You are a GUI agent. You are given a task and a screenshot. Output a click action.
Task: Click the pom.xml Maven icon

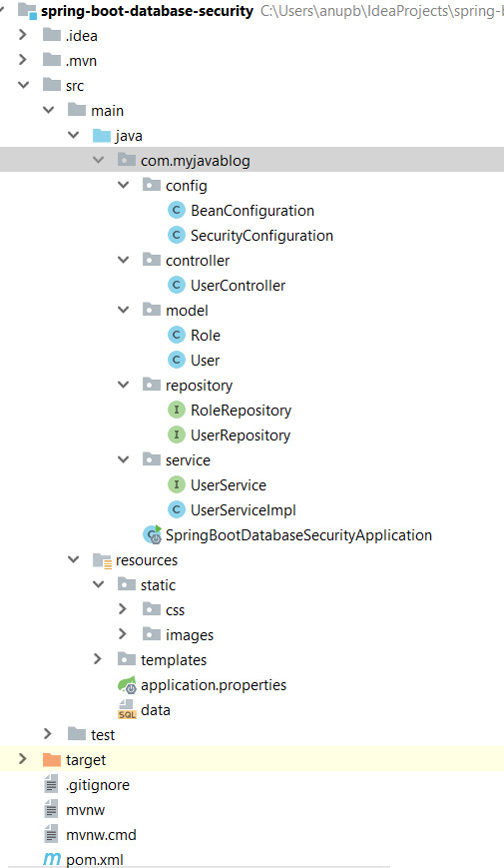pyautogui.click(x=52, y=859)
